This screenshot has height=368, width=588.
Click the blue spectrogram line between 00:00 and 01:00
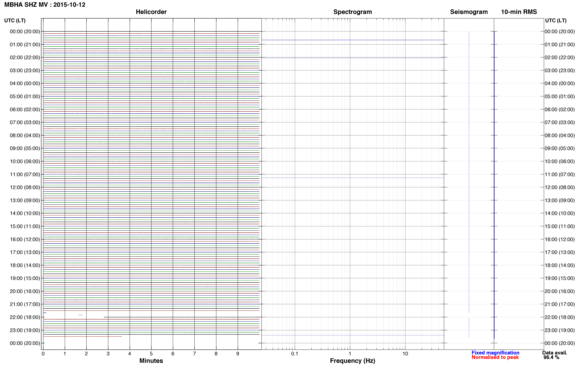click(352, 40)
